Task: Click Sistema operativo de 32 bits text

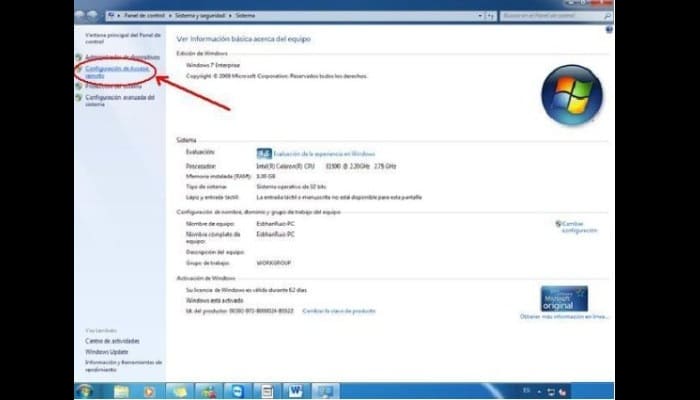Action: click(x=291, y=187)
